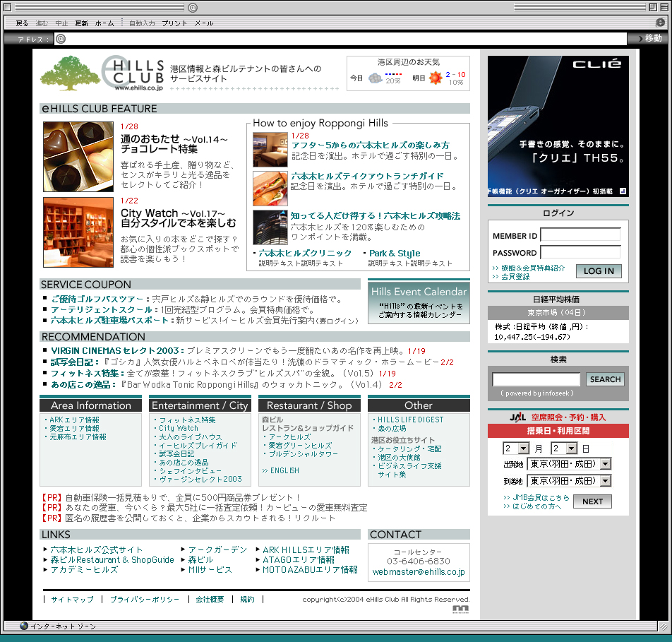
Task: Click the @ icon in the address bar
Action: [61, 39]
